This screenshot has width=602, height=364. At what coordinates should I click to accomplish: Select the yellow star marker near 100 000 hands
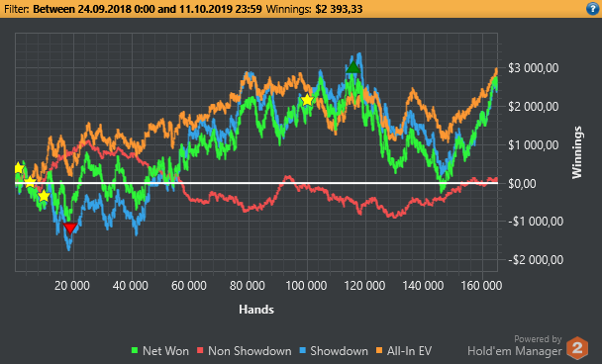pyautogui.click(x=307, y=100)
